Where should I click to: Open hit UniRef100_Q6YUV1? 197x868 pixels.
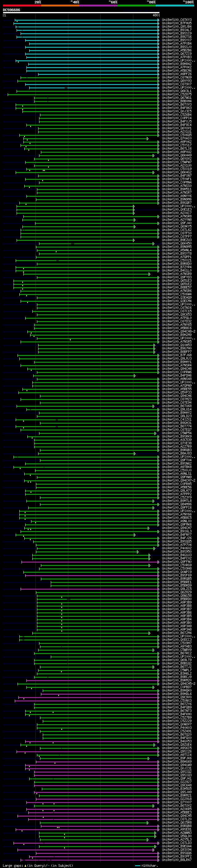click(177, 128)
